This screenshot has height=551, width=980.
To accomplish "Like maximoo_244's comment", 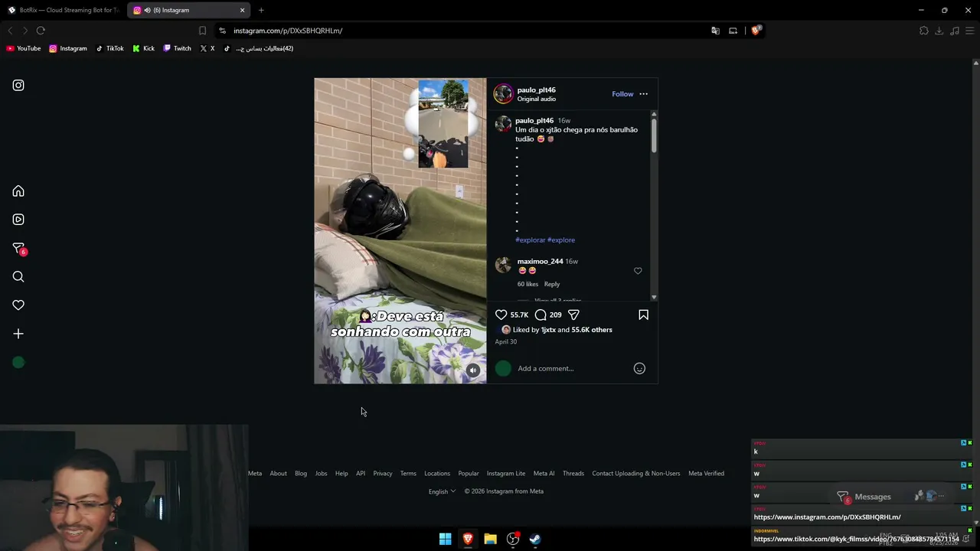I will 638,271.
